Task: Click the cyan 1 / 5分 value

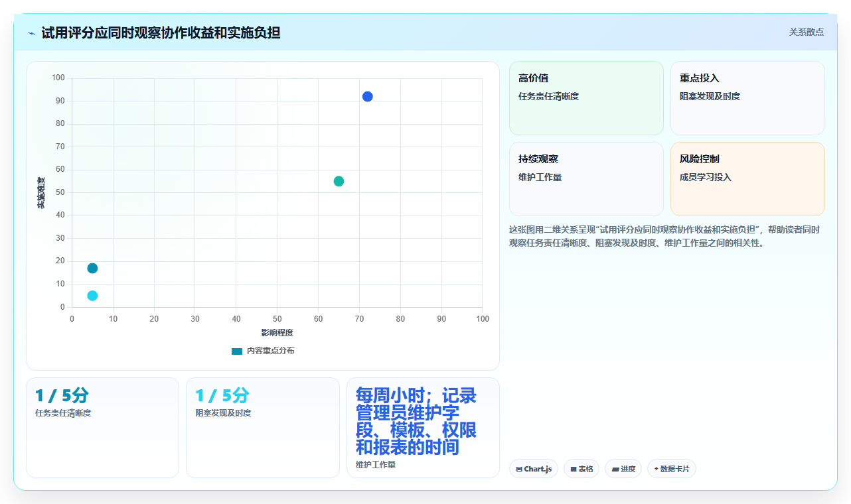Action: 222,396
